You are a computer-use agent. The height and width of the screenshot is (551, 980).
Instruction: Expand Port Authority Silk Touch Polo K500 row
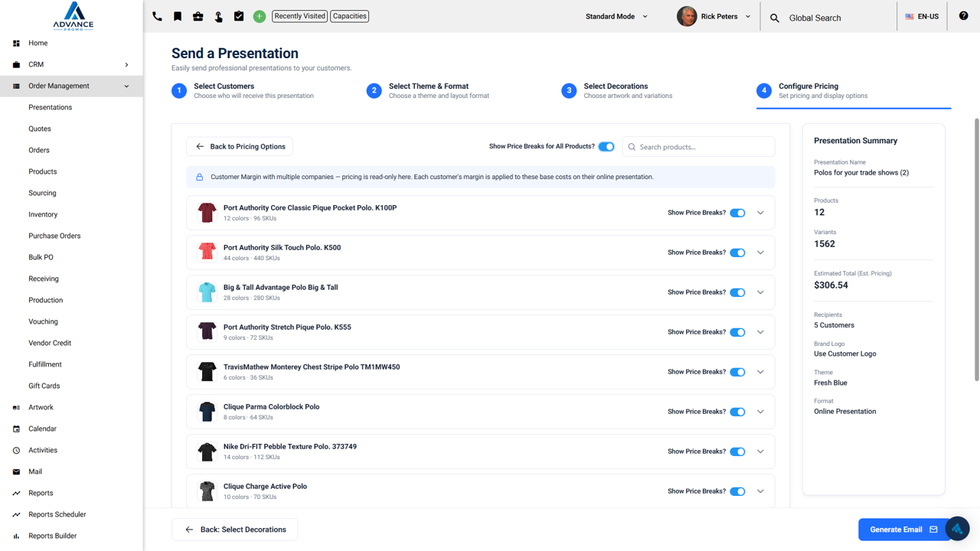pos(760,253)
